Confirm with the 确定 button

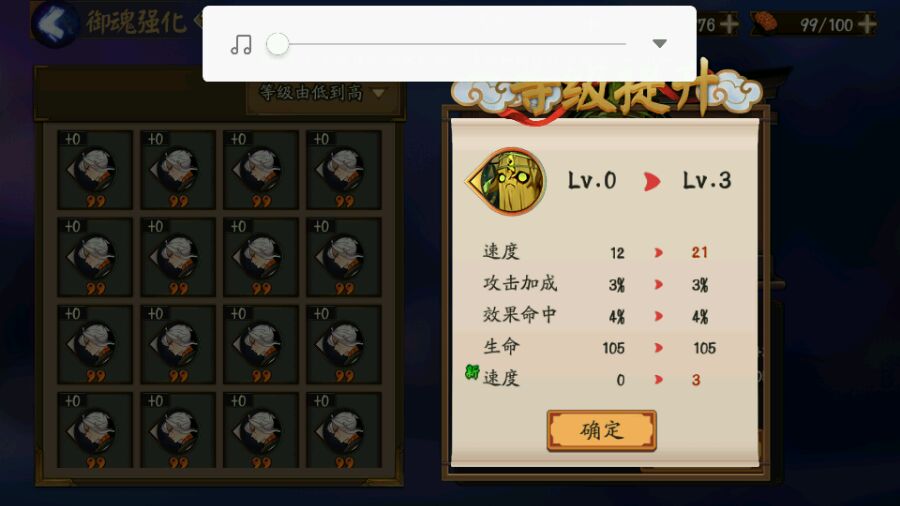tap(602, 430)
